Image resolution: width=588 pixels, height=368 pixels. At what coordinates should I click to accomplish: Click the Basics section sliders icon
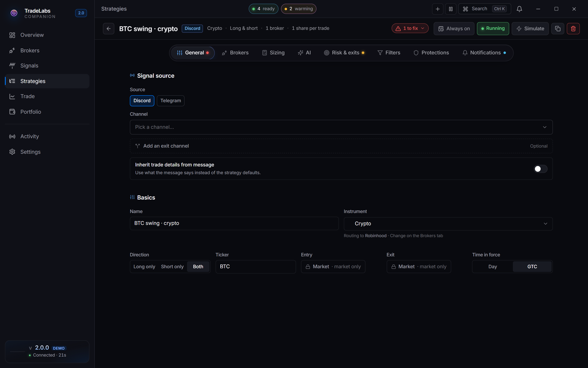(132, 197)
